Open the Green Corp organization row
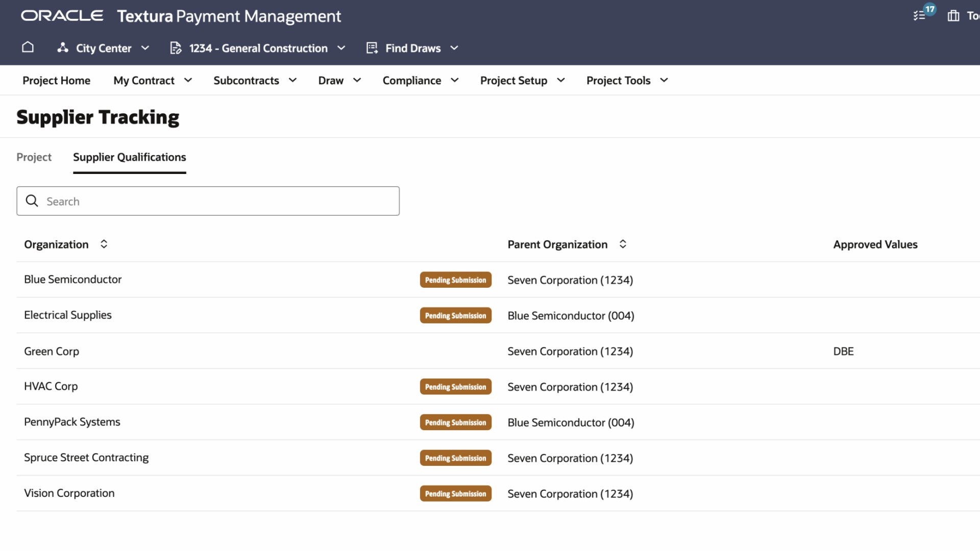The width and height of the screenshot is (980, 551). (x=52, y=352)
